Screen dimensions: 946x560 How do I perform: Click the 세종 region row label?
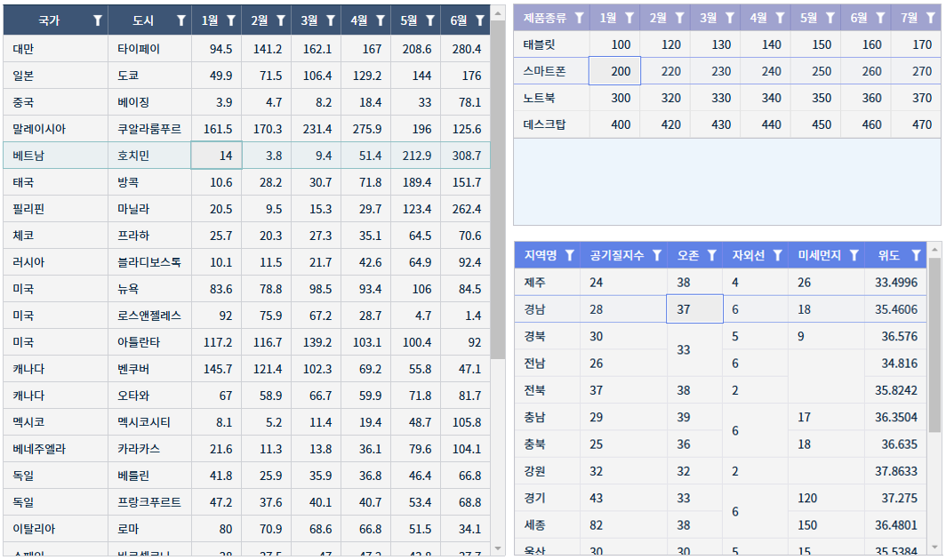(547, 525)
